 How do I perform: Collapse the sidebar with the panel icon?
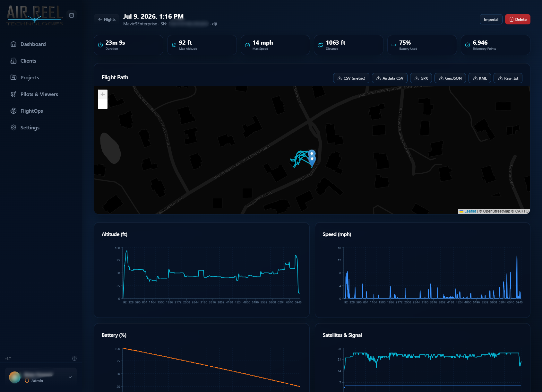click(72, 15)
